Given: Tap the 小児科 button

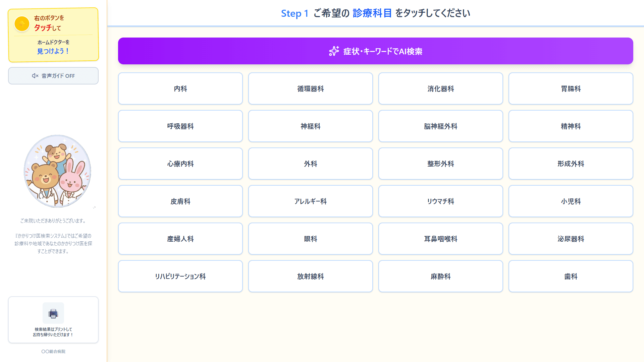Looking at the screenshot, I should (571, 201).
